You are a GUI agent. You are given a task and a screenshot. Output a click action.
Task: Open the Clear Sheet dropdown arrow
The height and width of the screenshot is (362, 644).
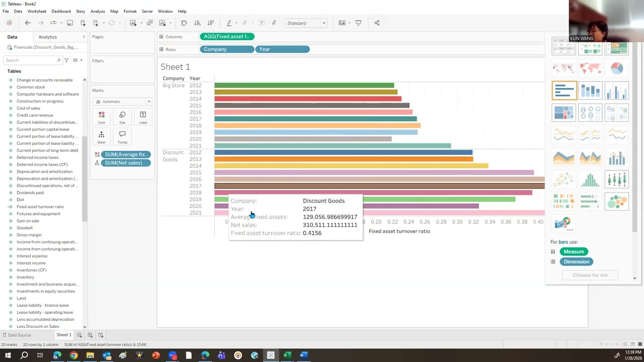[170, 23]
